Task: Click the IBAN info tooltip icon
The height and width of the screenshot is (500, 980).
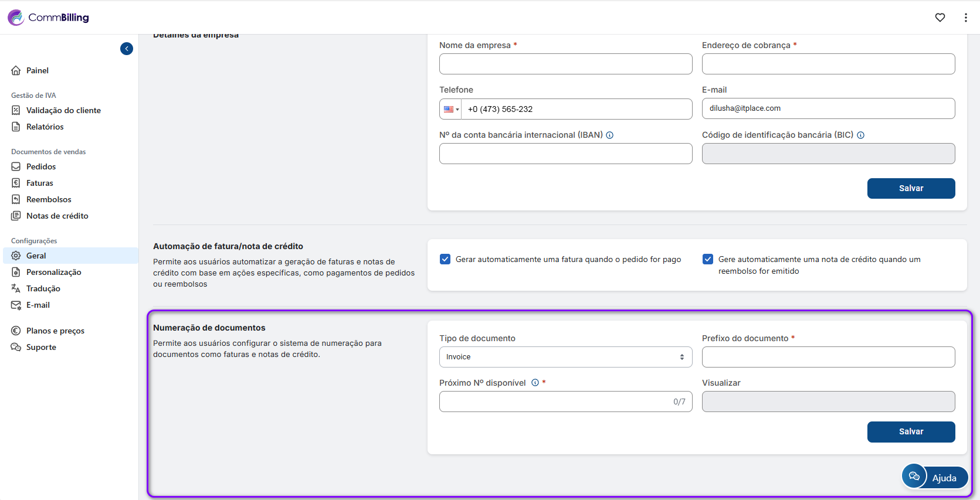Action: point(610,135)
